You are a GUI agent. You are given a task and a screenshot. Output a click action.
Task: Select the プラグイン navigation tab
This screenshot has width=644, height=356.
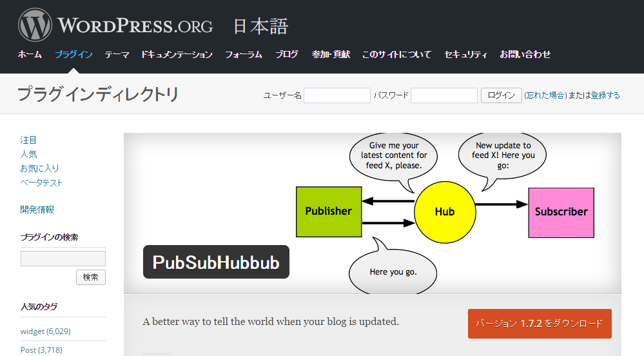[x=73, y=55]
